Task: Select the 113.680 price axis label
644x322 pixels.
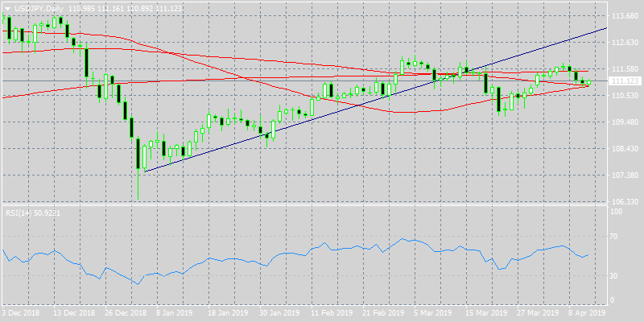Action: pyautogui.click(x=625, y=16)
